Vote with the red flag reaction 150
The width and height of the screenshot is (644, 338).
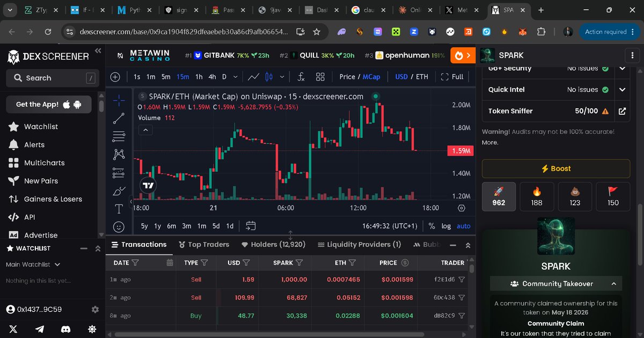(x=613, y=196)
